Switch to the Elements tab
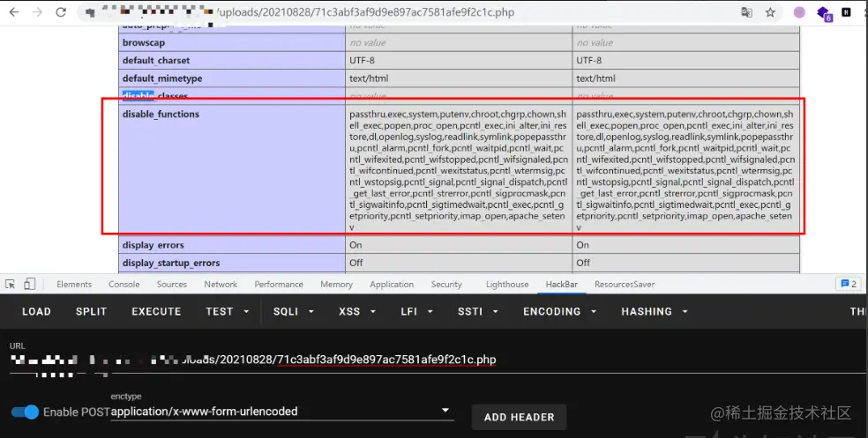 click(x=74, y=285)
